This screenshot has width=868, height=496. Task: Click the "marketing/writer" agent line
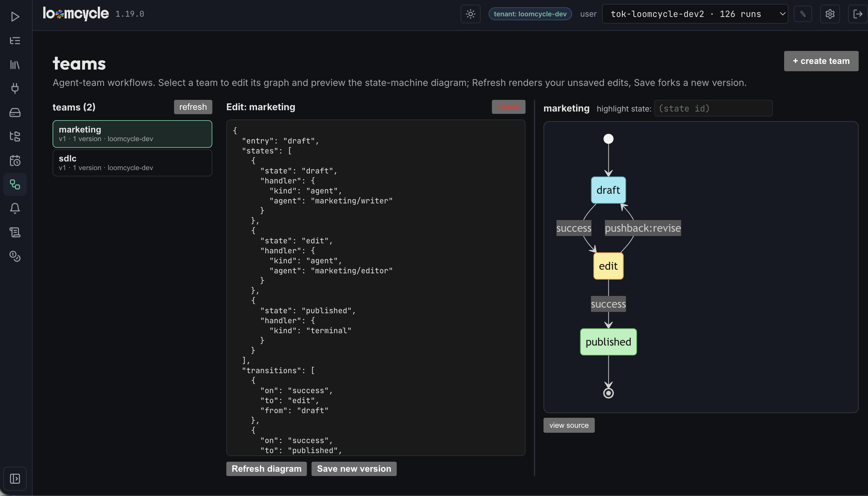330,201
